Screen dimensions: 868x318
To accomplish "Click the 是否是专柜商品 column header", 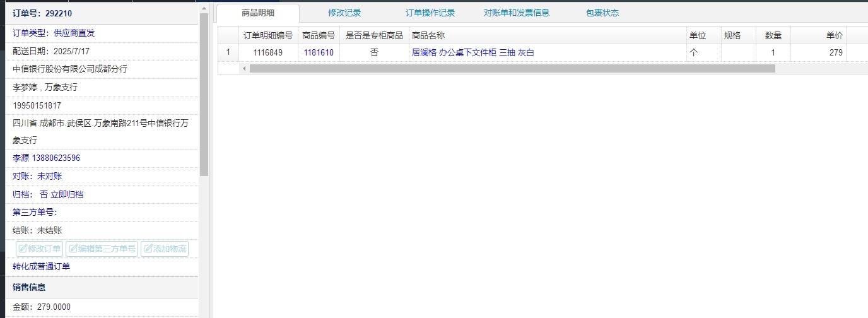I will tap(373, 36).
